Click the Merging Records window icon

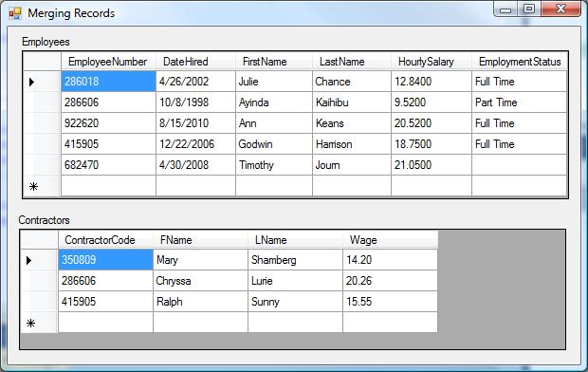[15, 13]
